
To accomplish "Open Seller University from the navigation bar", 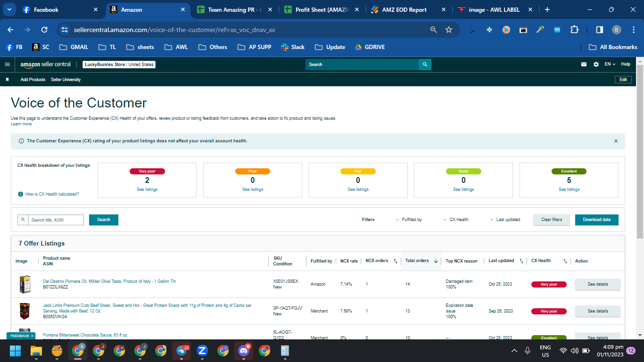I will coord(66,80).
